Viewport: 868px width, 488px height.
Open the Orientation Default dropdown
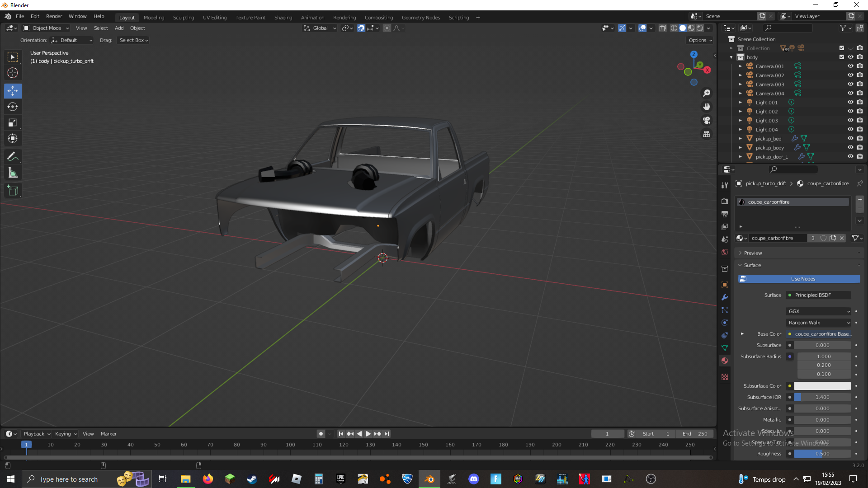tap(72, 40)
